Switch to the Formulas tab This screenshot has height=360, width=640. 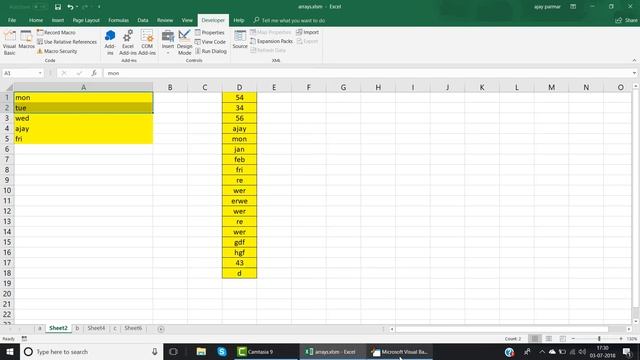(118, 20)
